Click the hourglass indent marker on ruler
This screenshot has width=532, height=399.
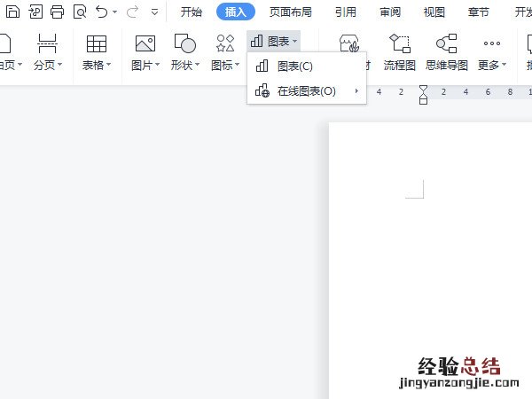(423, 93)
